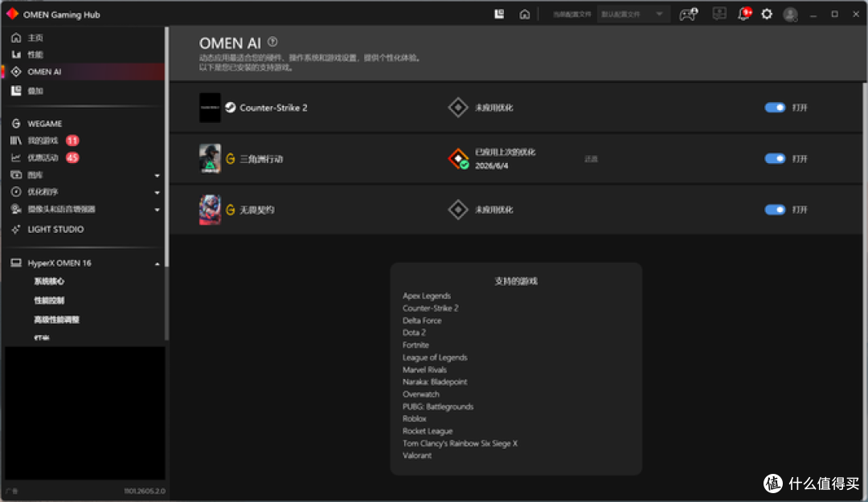This screenshot has width=868, height=502.
Task: Open notifications bell with 9+ badge
Action: (x=744, y=14)
